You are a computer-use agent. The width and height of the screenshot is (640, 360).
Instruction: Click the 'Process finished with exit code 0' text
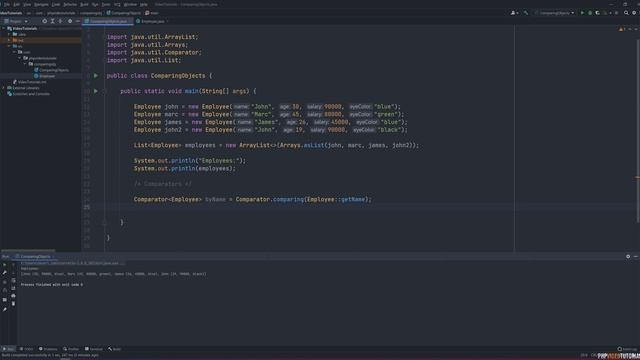(52, 284)
